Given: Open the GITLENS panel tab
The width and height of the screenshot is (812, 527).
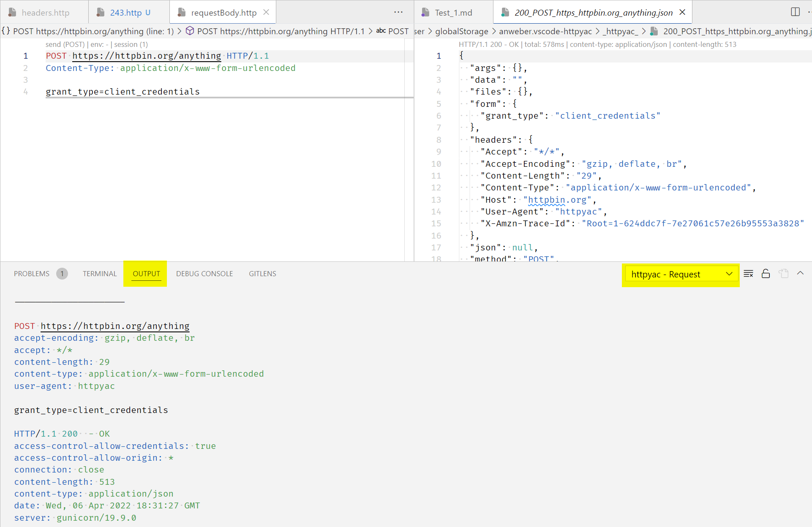Looking at the screenshot, I should [262, 273].
